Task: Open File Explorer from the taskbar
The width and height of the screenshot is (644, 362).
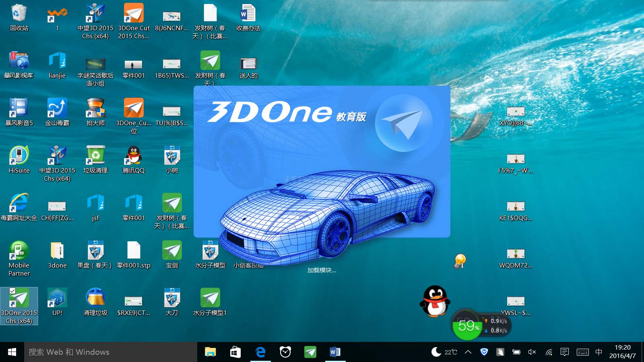Action: pyautogui.click(x=210, y=352)
